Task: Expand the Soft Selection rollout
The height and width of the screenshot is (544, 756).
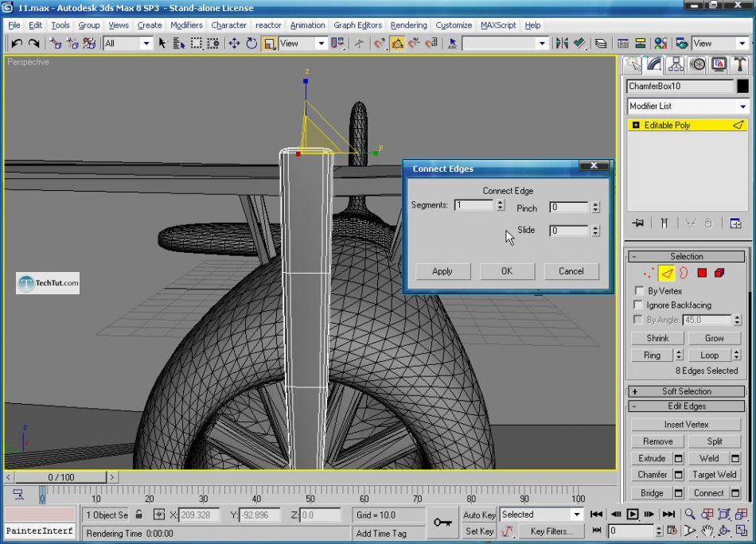Action: point(686,391)
